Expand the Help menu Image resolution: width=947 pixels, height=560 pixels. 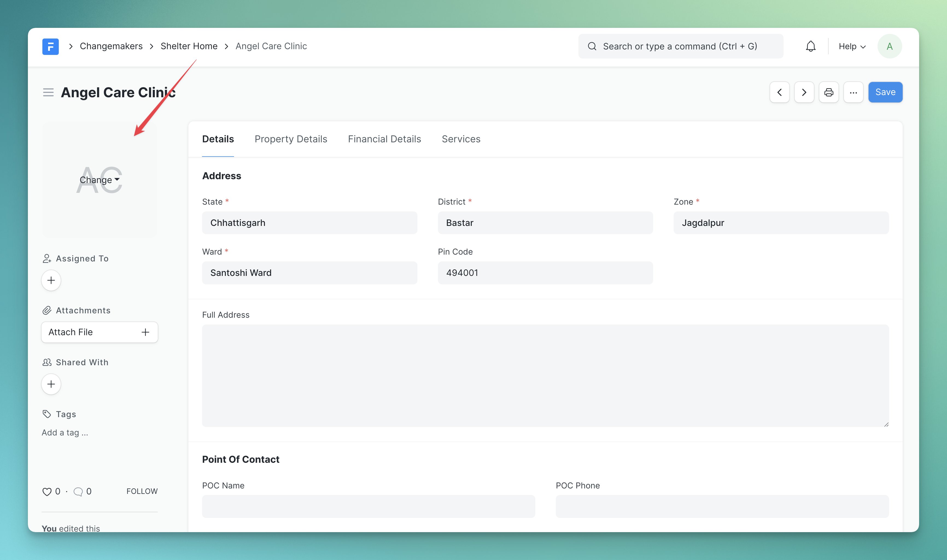pyautogui.click(x=852, y=46)
